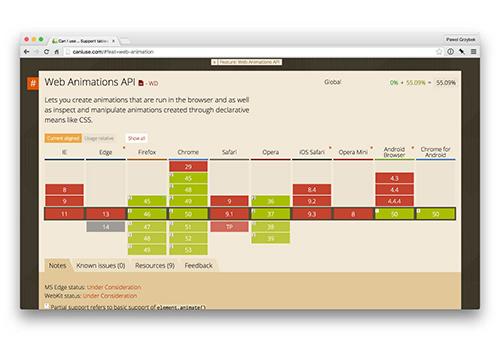Image resolution: width=500 pixels, height=360 pixels.
Task: Click the 55.09% global usage figure on the far right
Action: 446,83
